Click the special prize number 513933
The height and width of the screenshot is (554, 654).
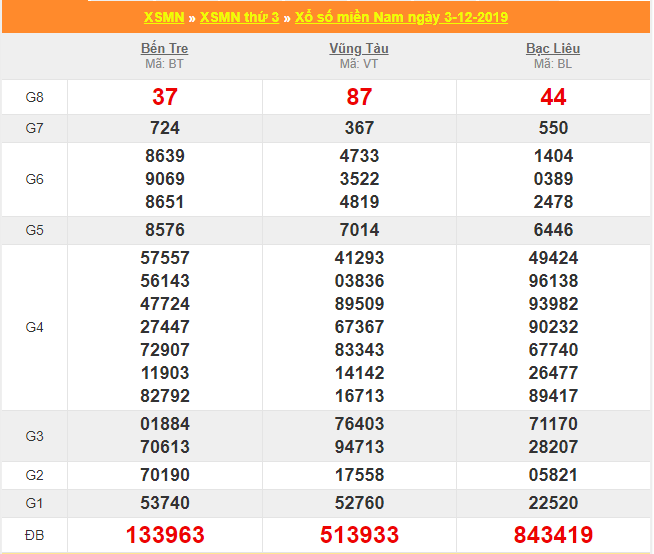(359, 535)
